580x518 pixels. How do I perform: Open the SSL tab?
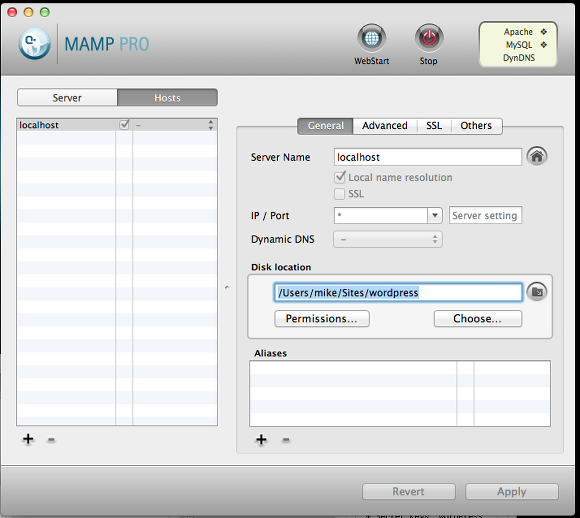click(434, 126)
